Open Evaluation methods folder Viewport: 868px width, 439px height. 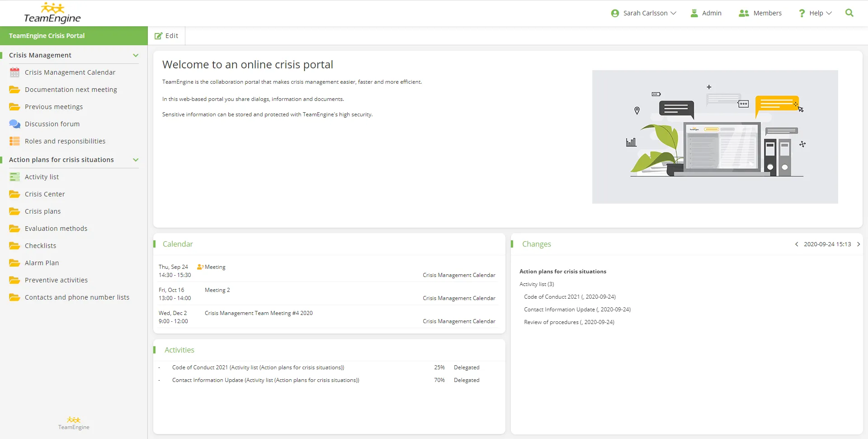tap(56, 229)
